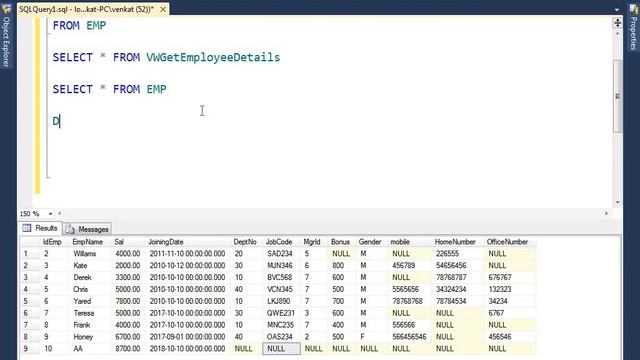640x360 pixels.
Task: Click the Kate employee name cell
Action: tap(91, 266)
